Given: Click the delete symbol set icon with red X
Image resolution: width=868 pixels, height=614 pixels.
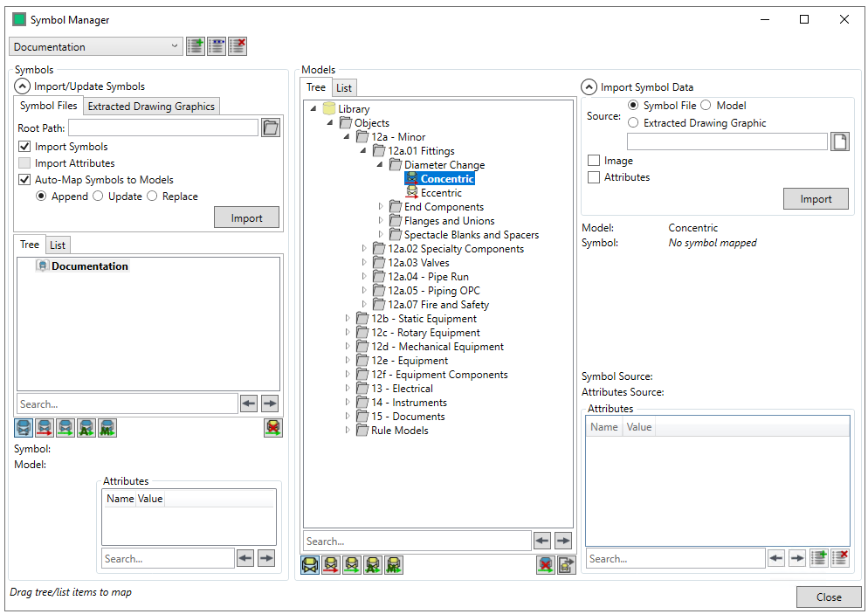Looking at the screenshot, I should click(238, 47).
